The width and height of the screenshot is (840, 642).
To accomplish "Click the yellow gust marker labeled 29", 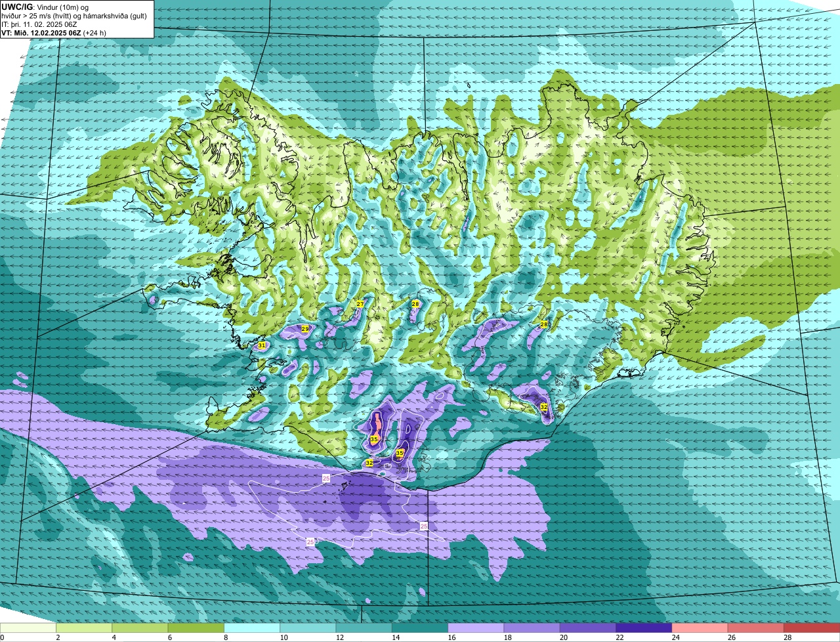I will 305,329.
